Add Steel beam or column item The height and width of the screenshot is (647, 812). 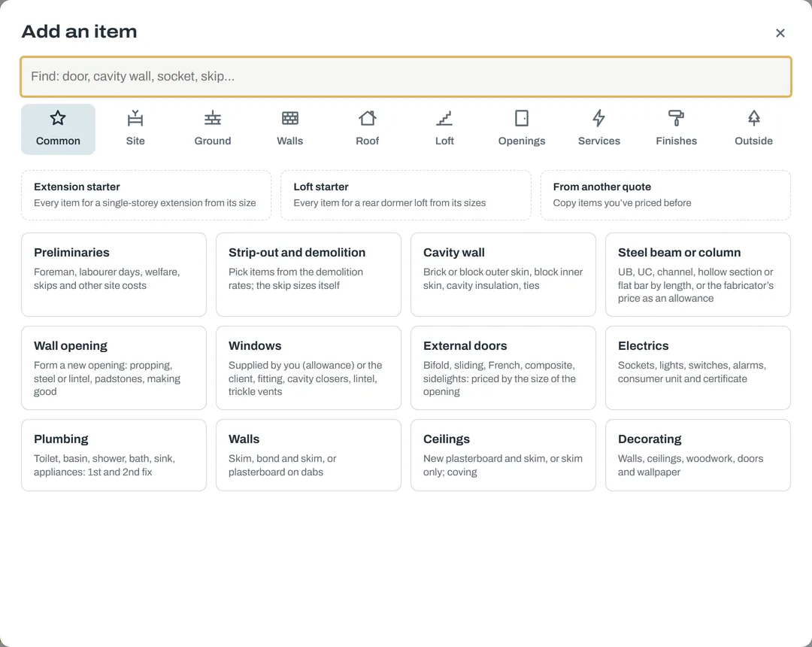click(x=698, y=275)
